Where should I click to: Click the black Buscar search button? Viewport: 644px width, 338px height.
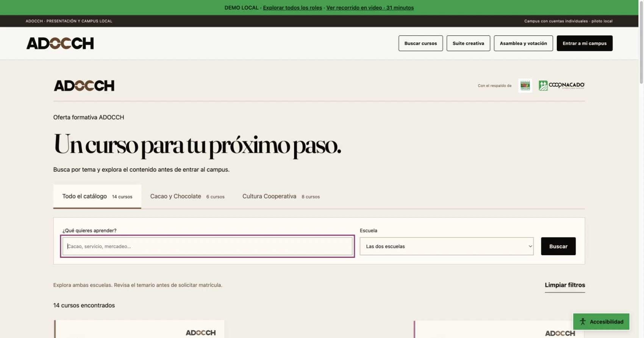coord(558,246)
